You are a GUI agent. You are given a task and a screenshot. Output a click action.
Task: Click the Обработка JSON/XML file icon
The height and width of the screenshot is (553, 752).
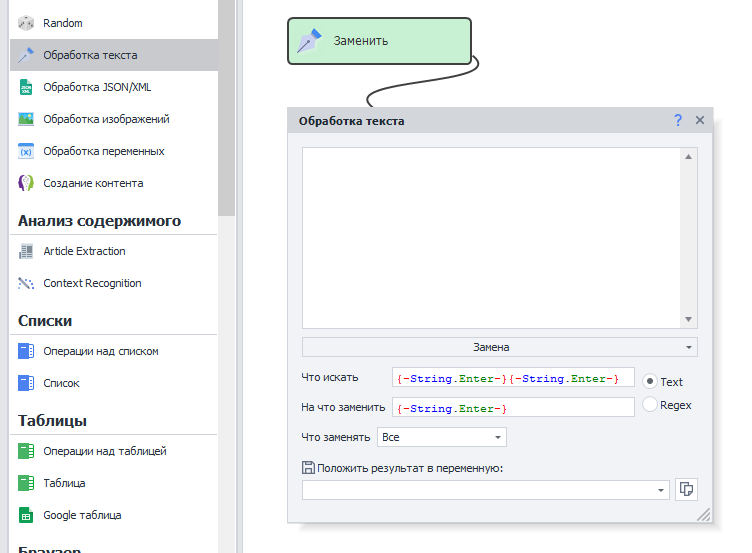[x=26, y=87]
